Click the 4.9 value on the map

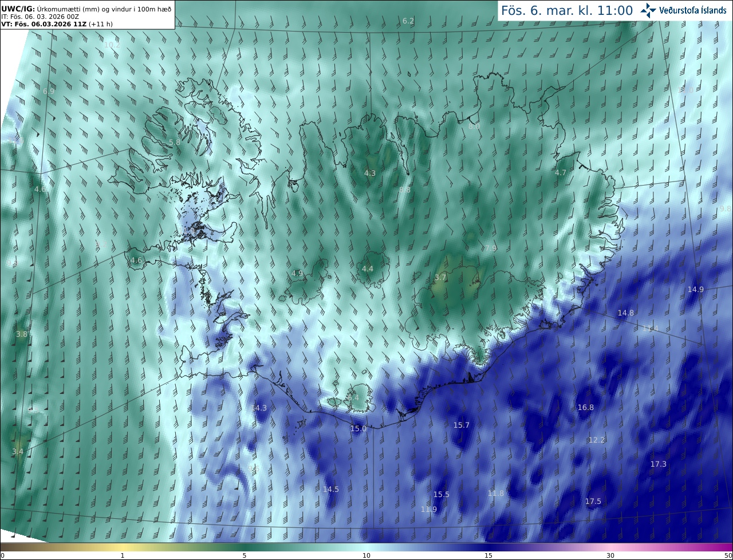[x=297, y=273]
